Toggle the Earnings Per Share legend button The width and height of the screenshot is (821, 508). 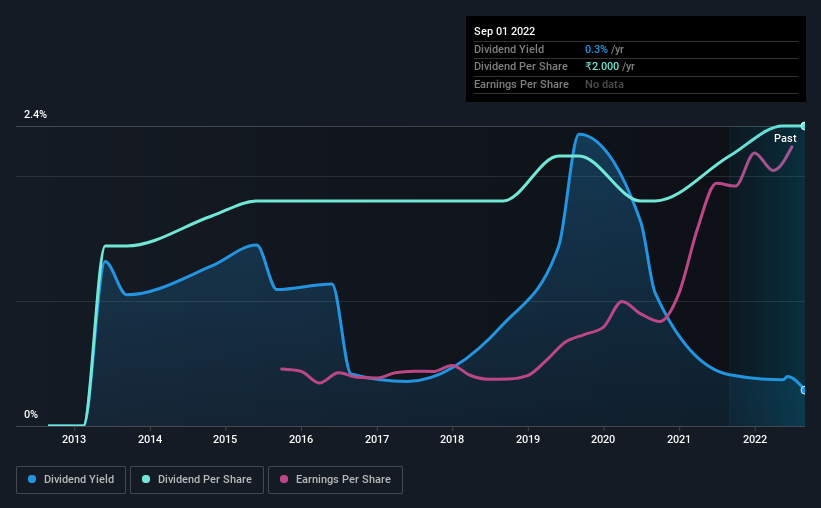point(335,480)
